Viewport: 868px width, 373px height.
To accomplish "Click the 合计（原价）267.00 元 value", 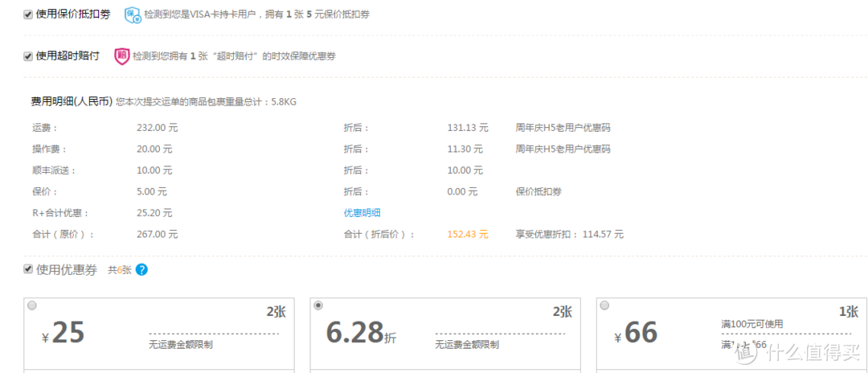I will [158, 234].
